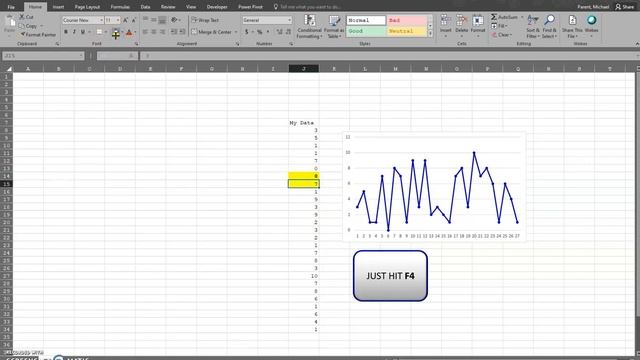Collapse the ribbon with chevron
Image resolution: width=640 pixels, height=360 pixels.
click(x=637, y=44)
